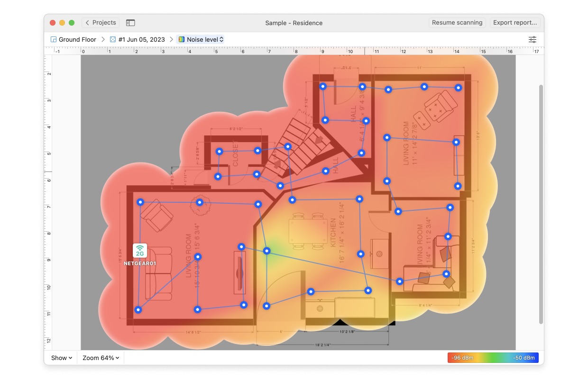588x379 pixels.
Task: Click the vertical scrollbar on the map
Action: (541, 205)
